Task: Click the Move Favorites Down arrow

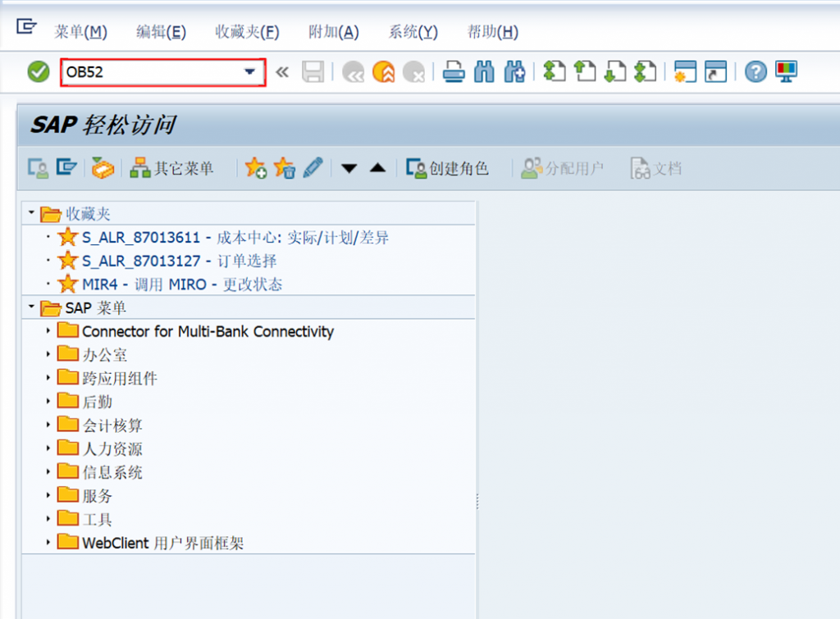Action: (349, 169)
